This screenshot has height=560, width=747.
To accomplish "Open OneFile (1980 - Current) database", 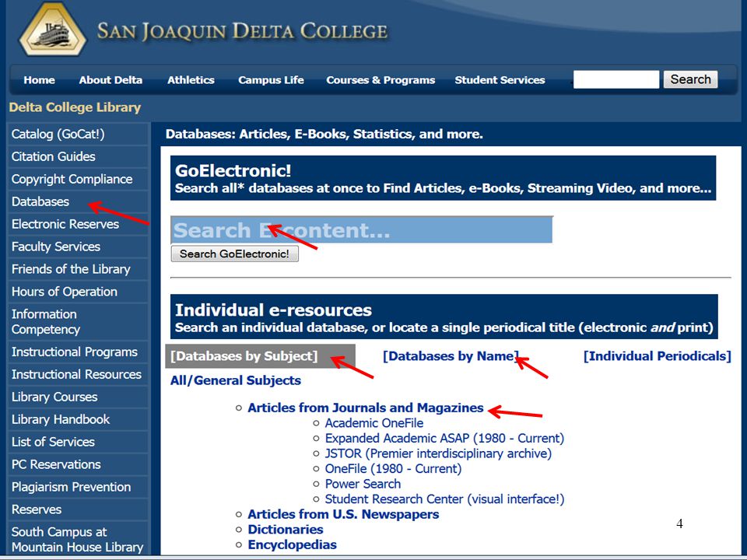I will [393, 468].
